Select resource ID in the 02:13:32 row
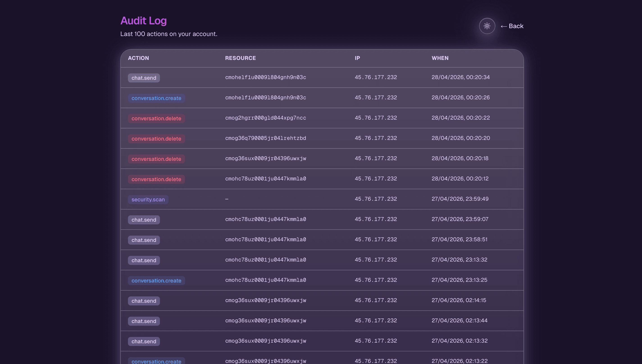Image resolution: width=642 pixels, height=364 pixels. pos(266,341)
